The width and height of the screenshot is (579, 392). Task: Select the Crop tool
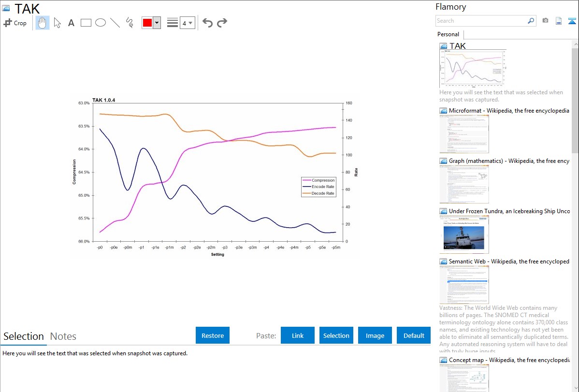[x=15, y=23]
